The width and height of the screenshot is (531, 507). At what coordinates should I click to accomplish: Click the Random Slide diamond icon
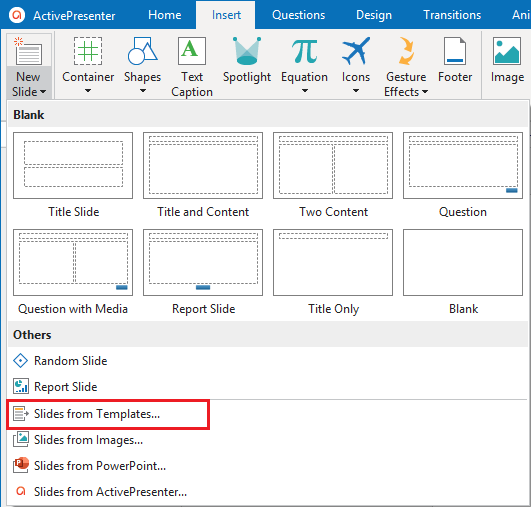pyautogui.click(x=21, y=361)
